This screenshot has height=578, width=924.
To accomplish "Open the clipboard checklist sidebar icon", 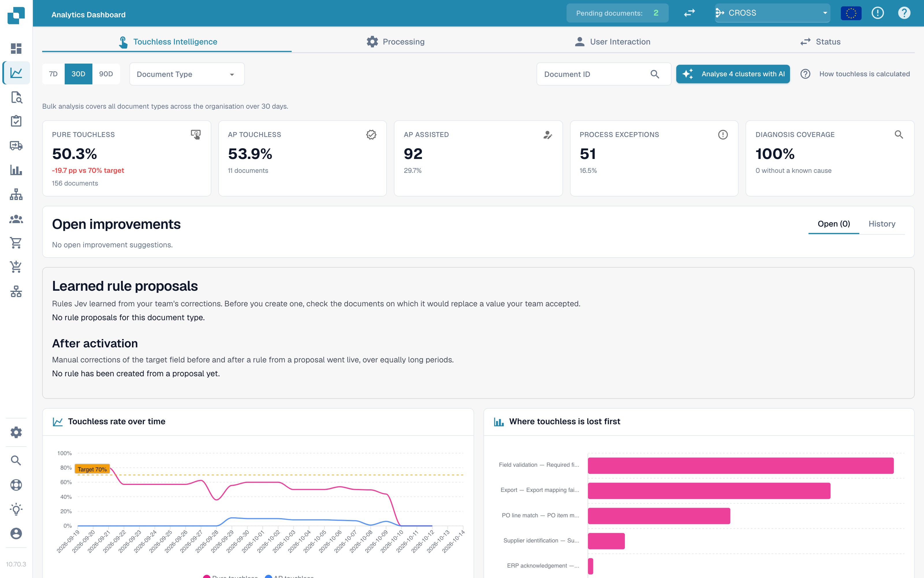I will tap(16, 121).
